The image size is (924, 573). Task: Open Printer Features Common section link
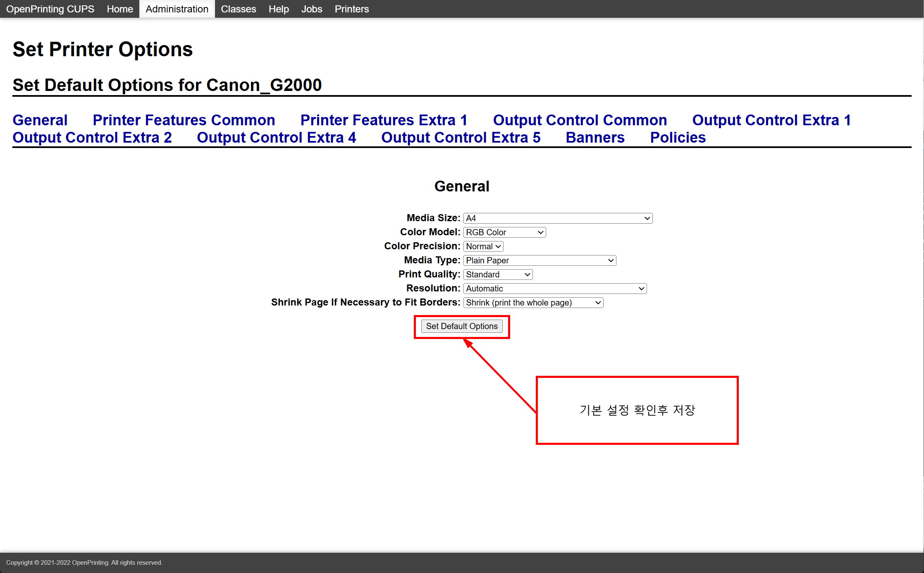pyautogui.click(x=184, y=120)
